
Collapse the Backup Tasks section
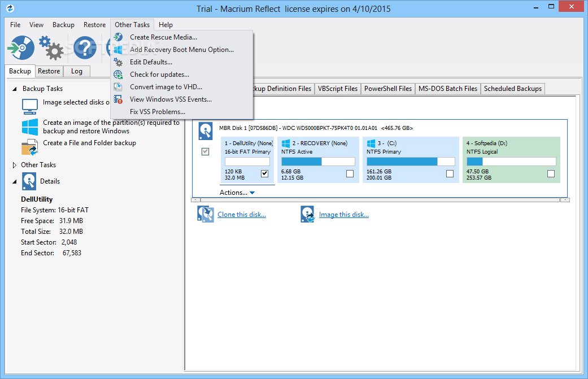pyautogui.click(x=15, y=89)
